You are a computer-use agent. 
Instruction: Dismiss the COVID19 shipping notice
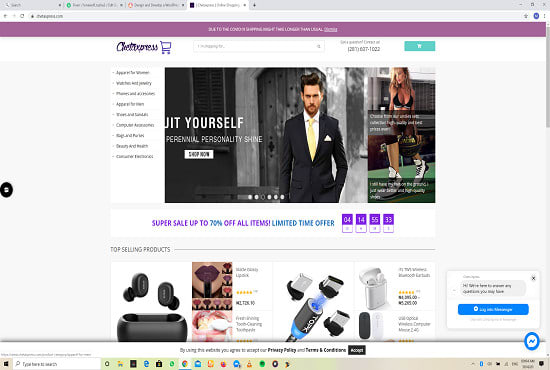click(x=330, y=29)
